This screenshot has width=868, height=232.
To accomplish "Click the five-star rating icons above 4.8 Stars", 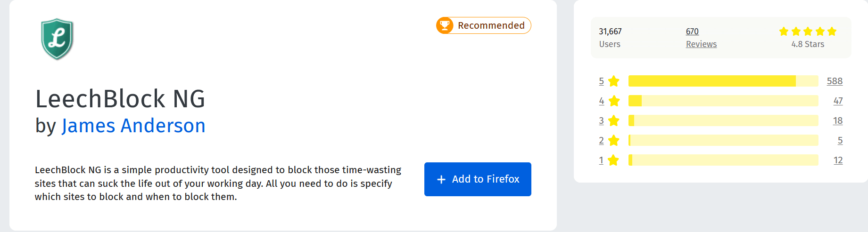I will point(808,32).
